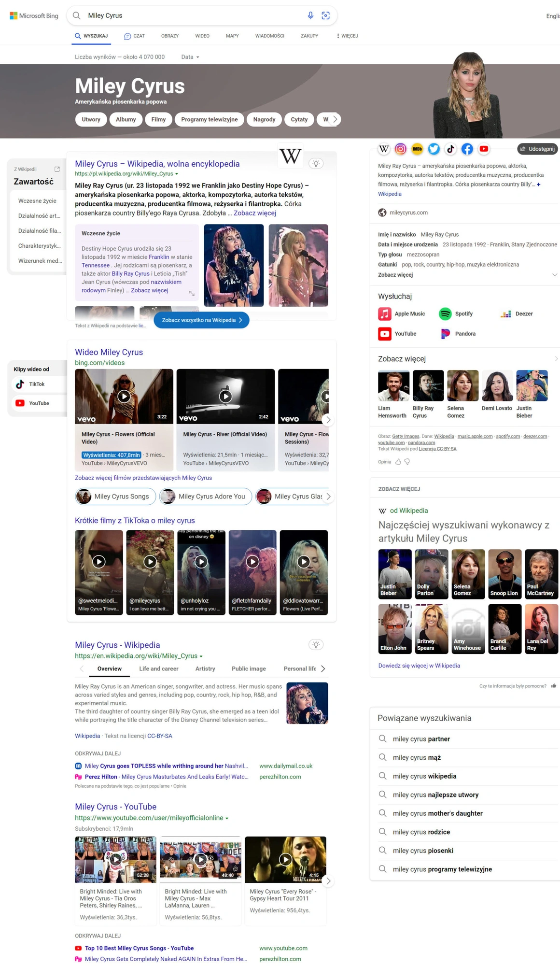Expand youtube.com URL dropdown arrow
The height and width of the screenshot is (966, 560).
pyautogui.click(x=227, y=818)
